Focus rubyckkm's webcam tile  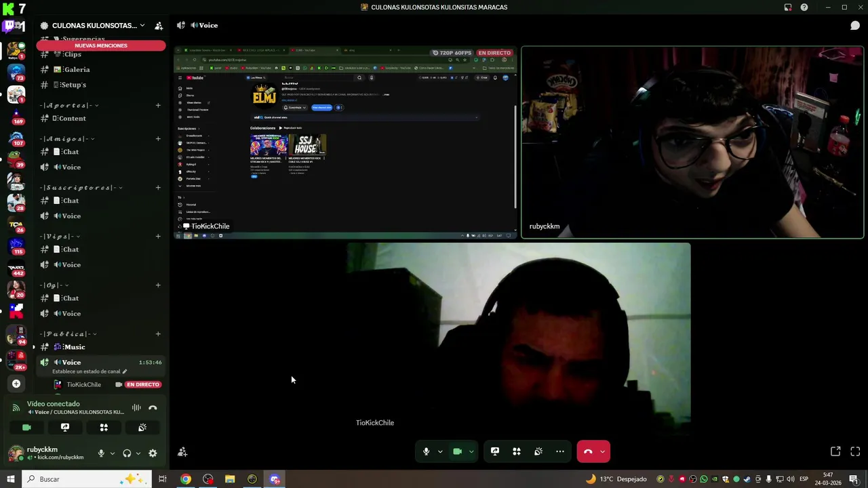click(692, 143)
